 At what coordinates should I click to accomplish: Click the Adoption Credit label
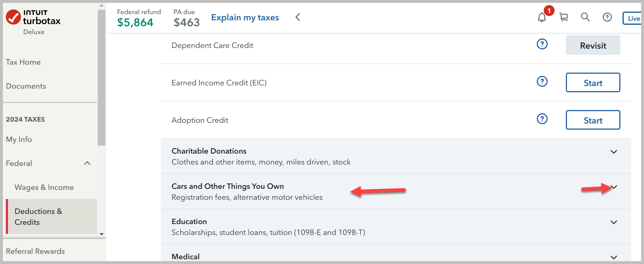click(x=200, y=120)
